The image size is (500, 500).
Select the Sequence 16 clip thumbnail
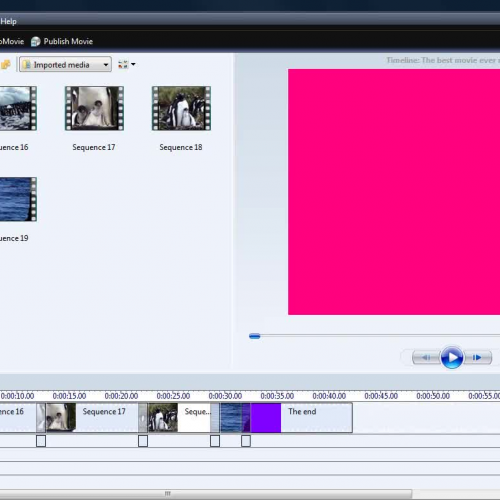pos(18,108)
